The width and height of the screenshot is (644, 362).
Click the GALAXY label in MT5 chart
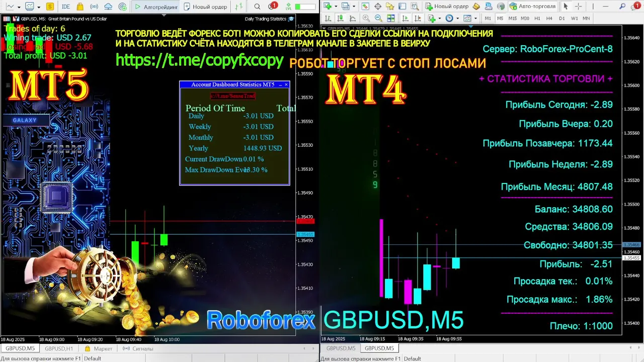[x=25, y=120]
